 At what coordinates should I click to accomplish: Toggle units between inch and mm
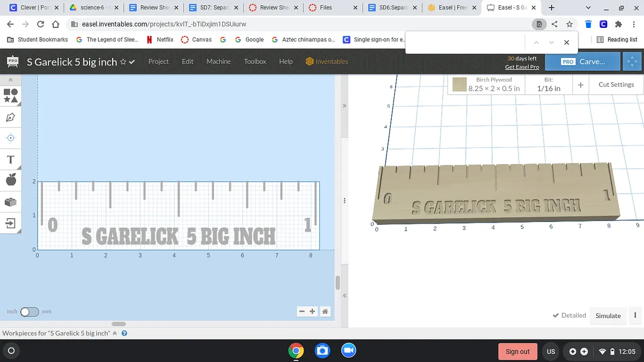pos(30,312)
